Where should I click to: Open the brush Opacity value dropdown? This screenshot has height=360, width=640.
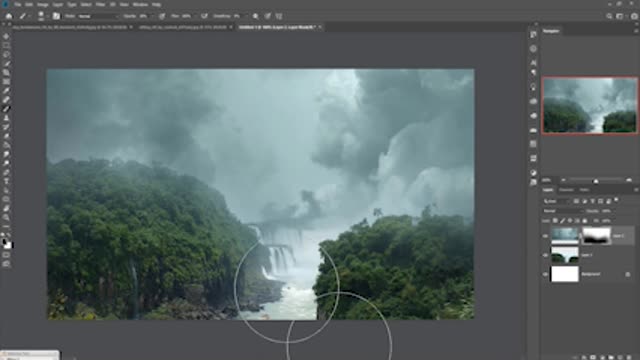pos(145,16)
